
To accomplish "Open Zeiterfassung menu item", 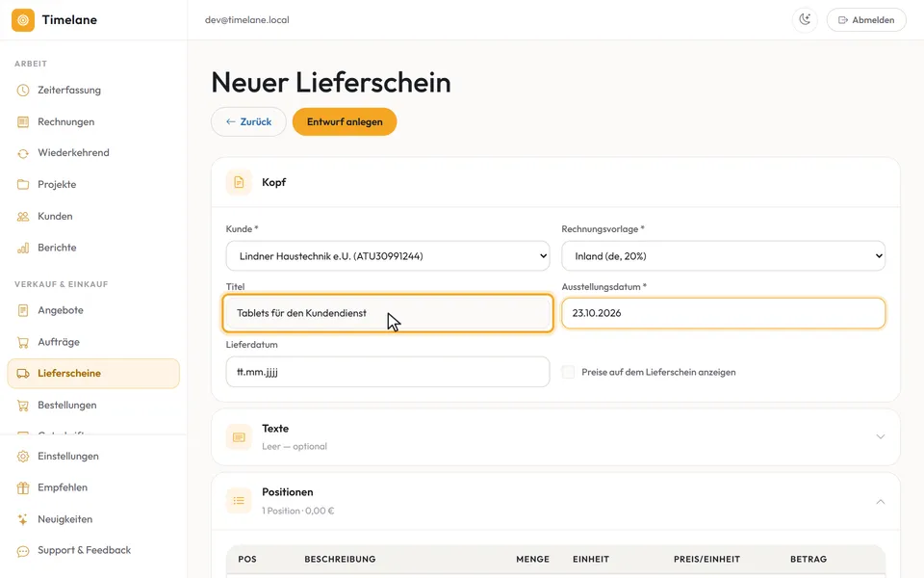I will click(x=93, y=91).
